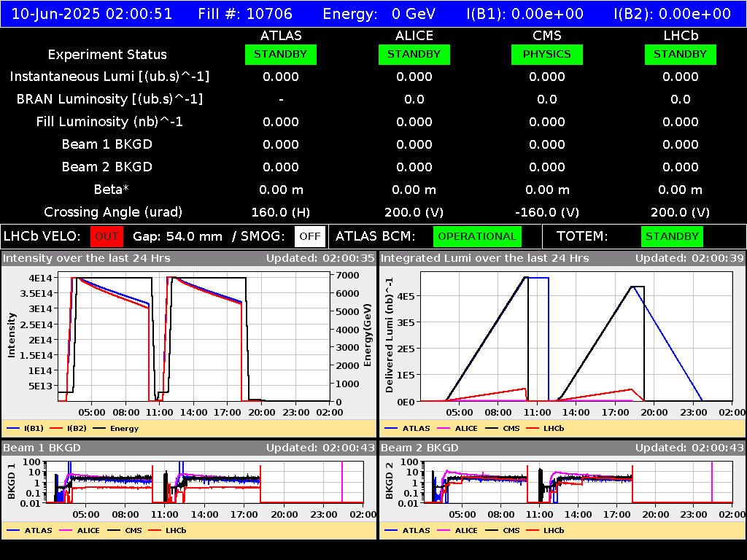Click the Gap: 54.0 mm readout
The image size is (747, 560).
coord(177,237)
